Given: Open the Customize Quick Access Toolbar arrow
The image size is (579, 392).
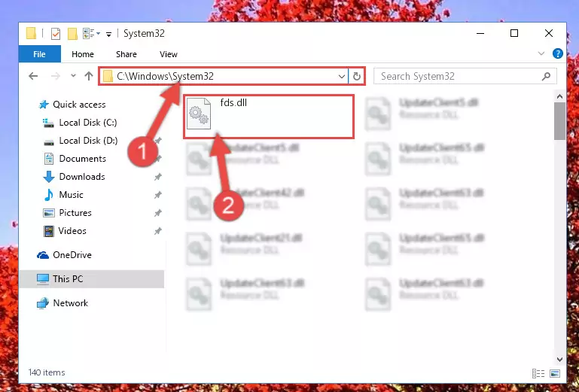Looking at the screenshot, I should tap(108, 35).
